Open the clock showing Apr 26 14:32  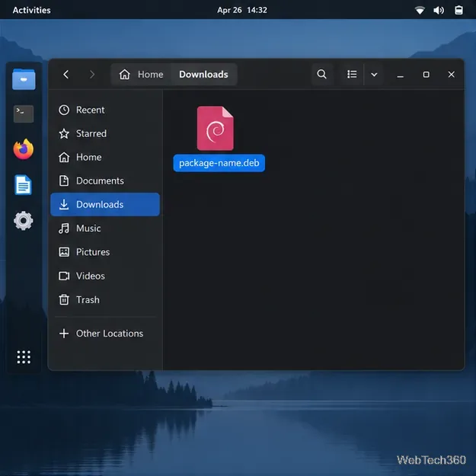pyautogui.click(x=242, y=10)
